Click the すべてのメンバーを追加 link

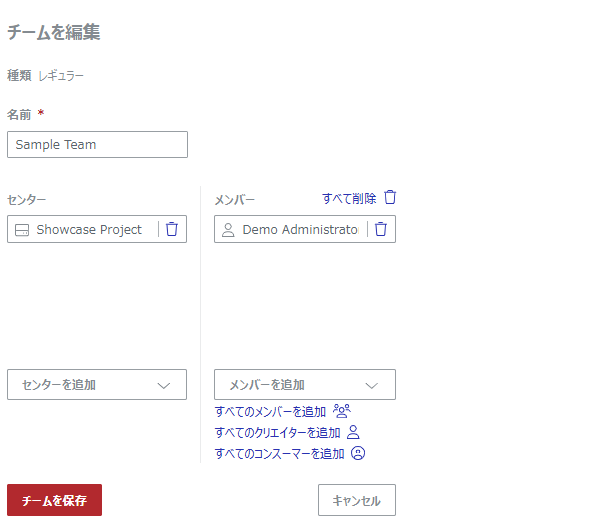[270, 411]
